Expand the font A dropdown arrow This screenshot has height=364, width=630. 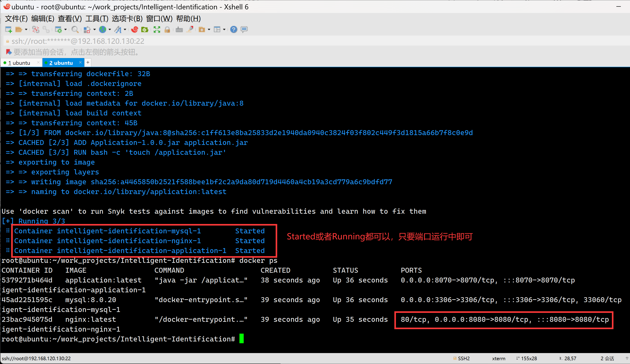pos(125,30)
